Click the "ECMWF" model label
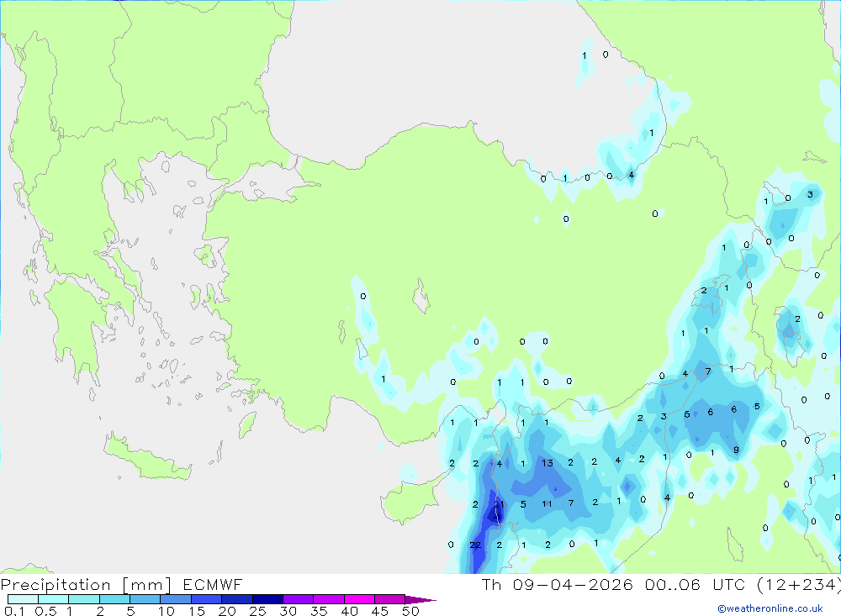Viewport: 841px width, 616px height. tap(213, 584)
